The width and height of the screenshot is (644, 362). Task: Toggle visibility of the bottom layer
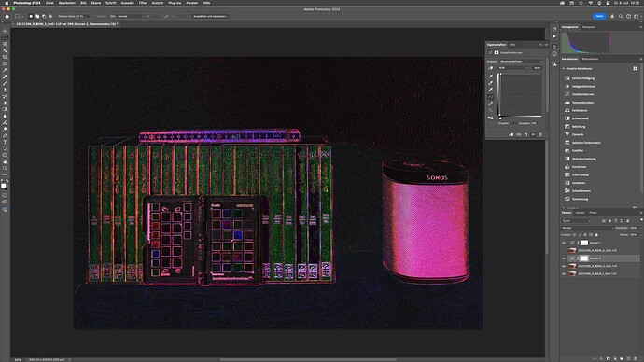coord(564,273)
